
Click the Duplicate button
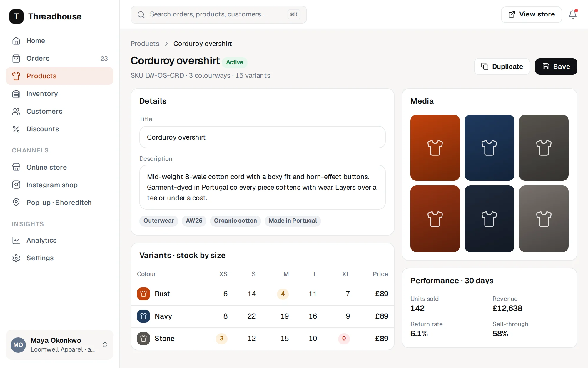click(502, 67)
